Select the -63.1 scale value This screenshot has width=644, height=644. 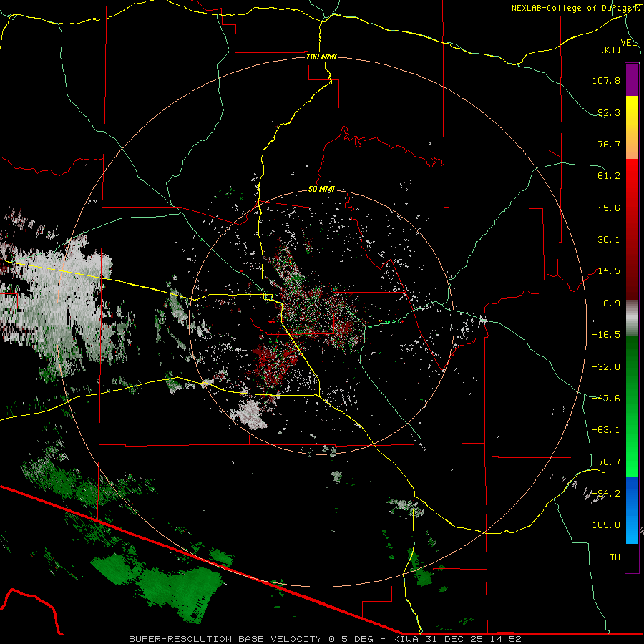click(606, 430)
